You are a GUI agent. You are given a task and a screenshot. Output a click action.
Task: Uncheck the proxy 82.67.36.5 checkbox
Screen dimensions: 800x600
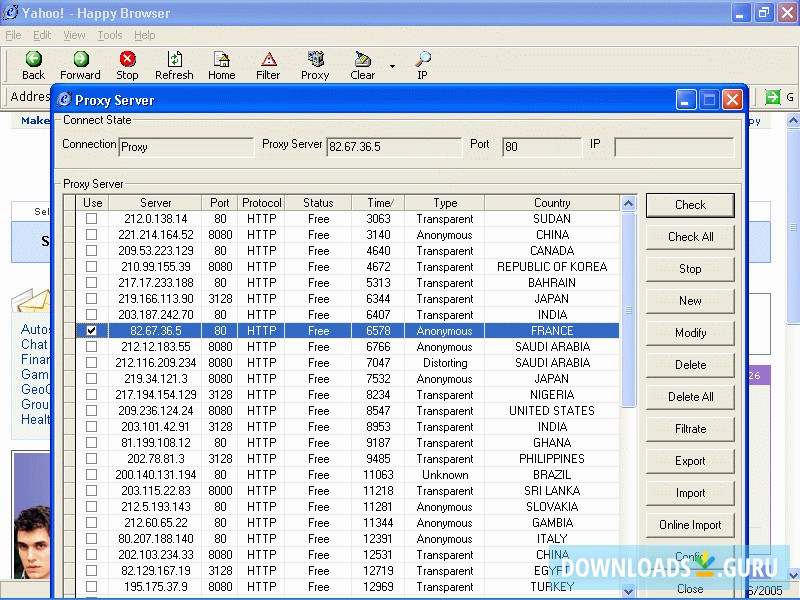click(92, 331)
